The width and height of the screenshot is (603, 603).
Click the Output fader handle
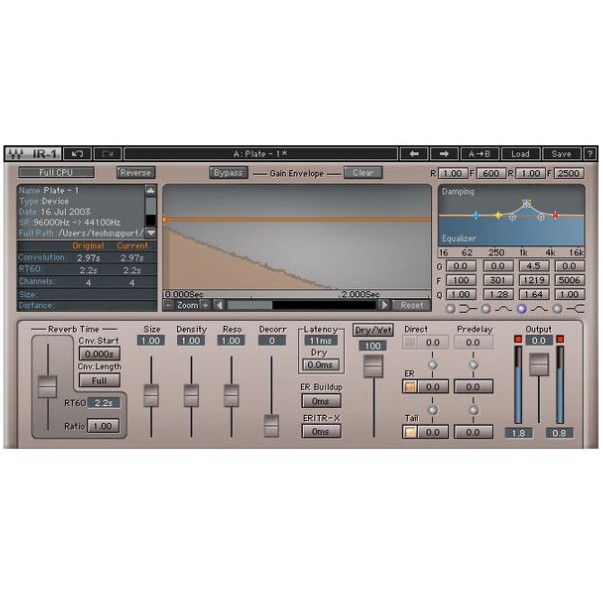pyautogui.click(x=539, y=365)
